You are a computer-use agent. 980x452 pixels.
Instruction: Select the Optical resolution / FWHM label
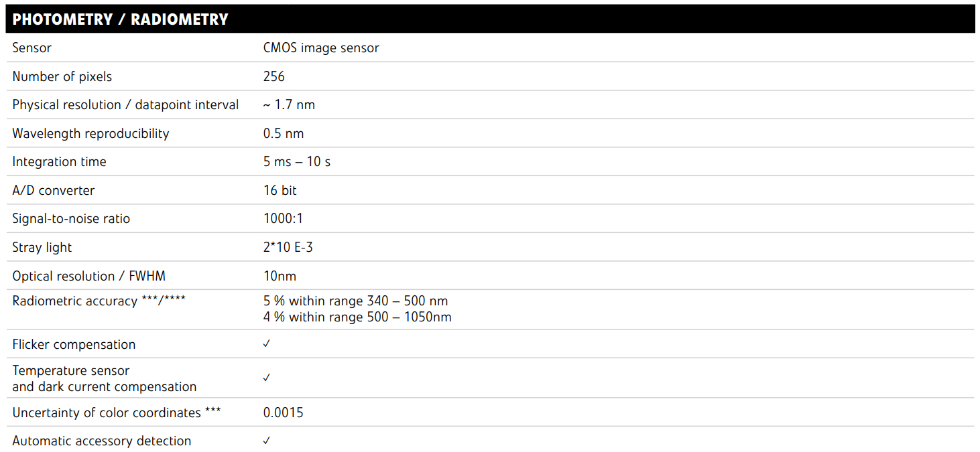point(88,276)
